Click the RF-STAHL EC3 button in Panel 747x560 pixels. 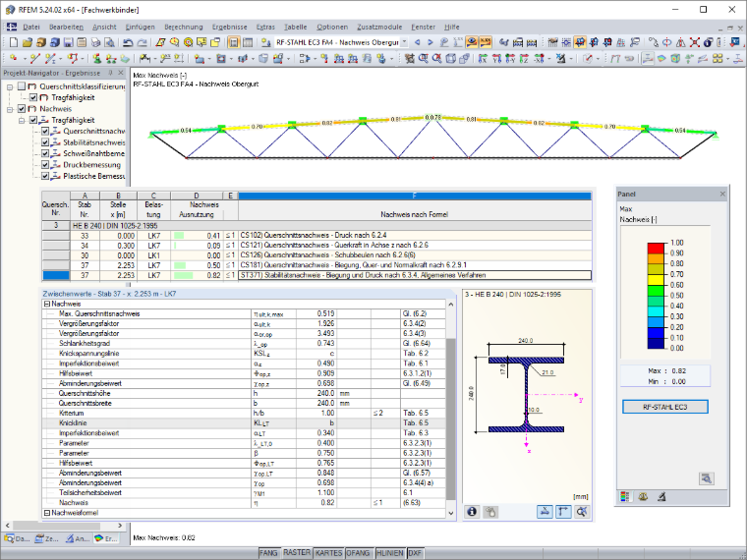[x=665, y=407]
